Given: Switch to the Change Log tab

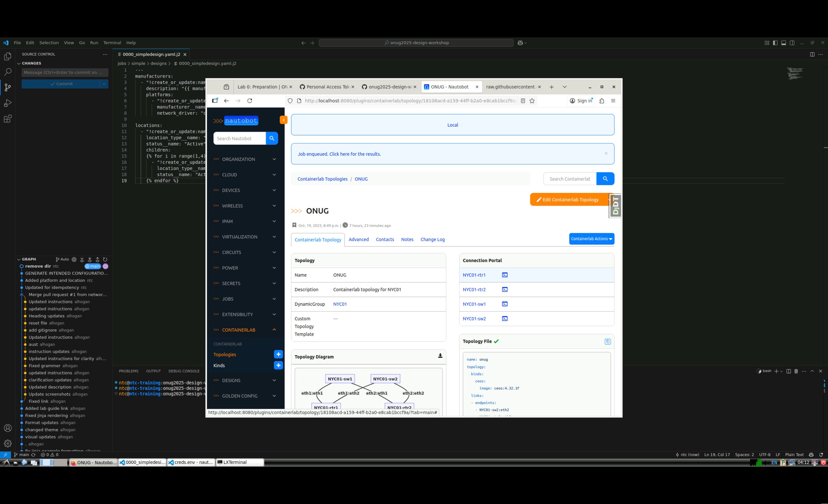Looking at the screenshot, I should 432,239.
